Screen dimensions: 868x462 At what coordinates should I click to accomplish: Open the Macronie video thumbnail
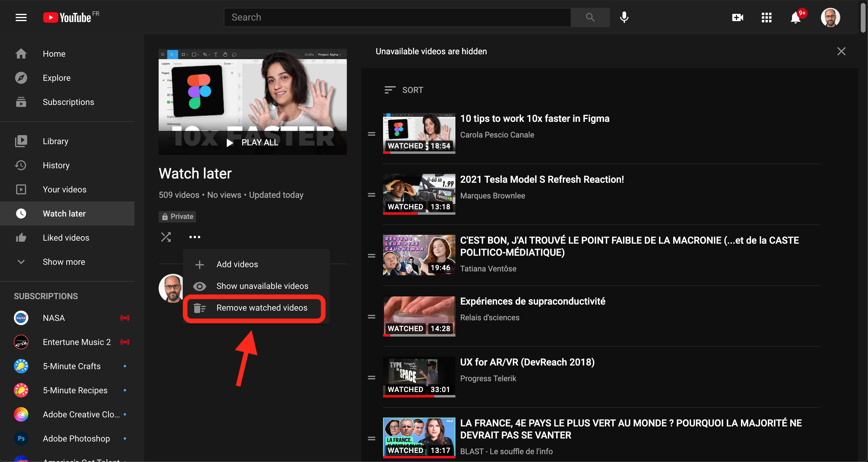419,255
